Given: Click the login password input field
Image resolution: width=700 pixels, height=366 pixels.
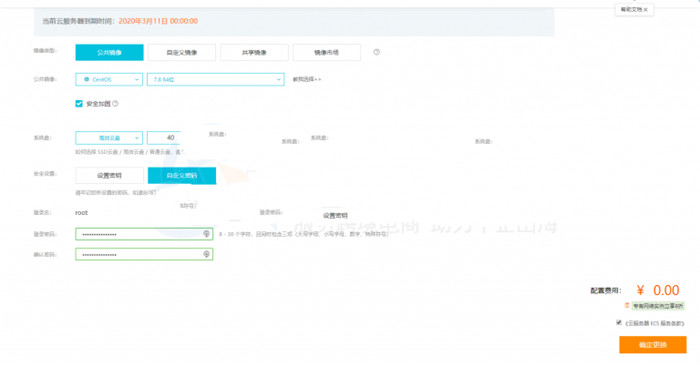Looking at the screenshot, I should click(x=144, y=234).
